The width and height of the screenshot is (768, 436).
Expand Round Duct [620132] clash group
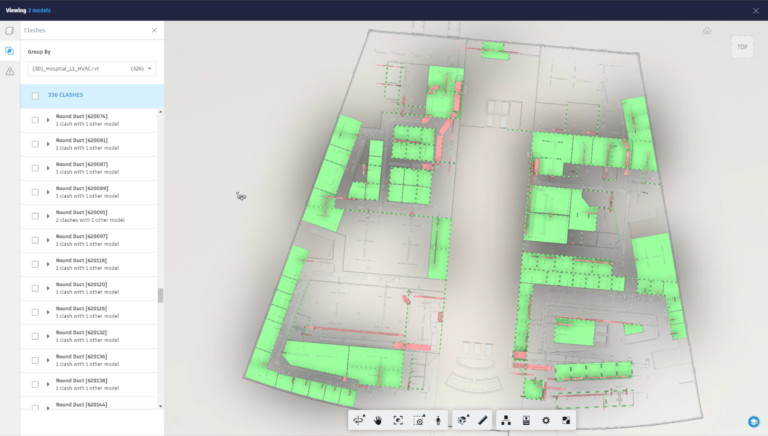pyautogui.click(x=48, y=336)
